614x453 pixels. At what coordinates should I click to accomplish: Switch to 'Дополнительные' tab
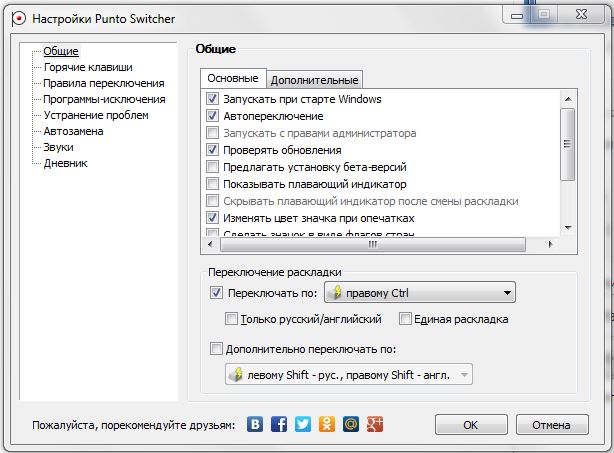314,80
